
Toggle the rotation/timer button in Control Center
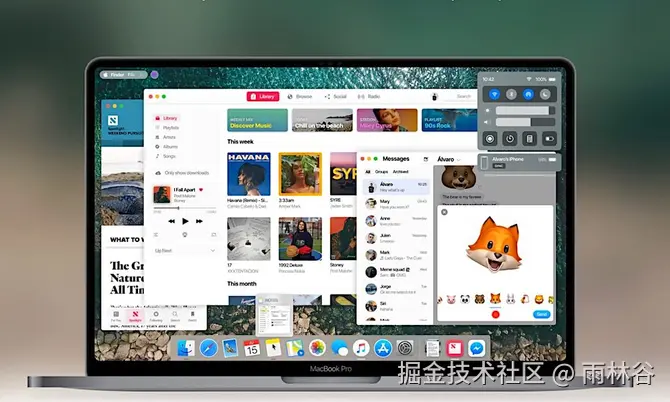coord(510,139)
